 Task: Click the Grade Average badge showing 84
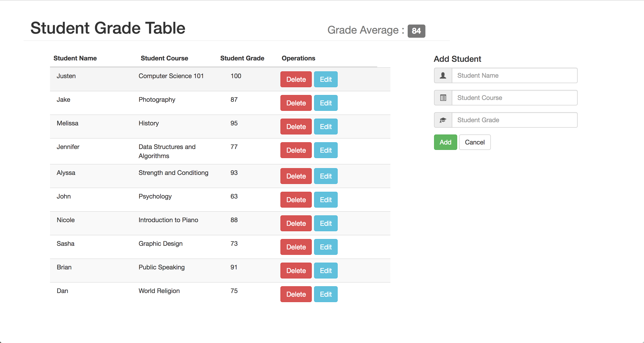(416, 31)
